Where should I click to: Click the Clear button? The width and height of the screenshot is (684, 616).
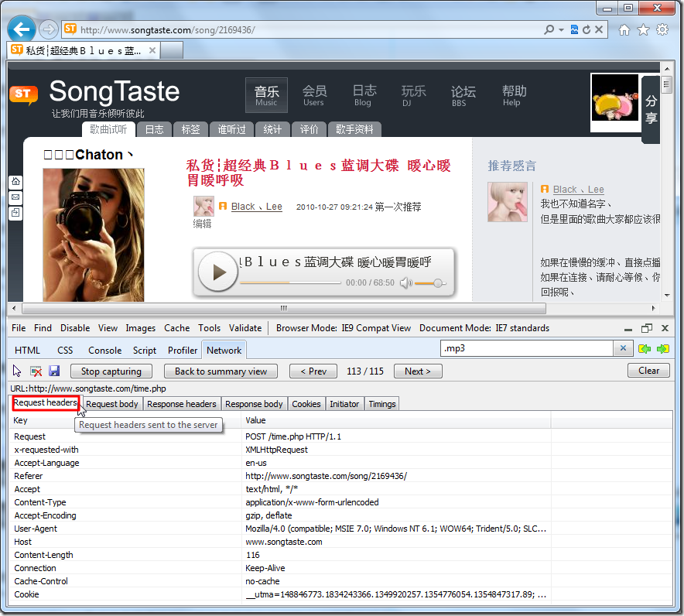click(648, 371)
